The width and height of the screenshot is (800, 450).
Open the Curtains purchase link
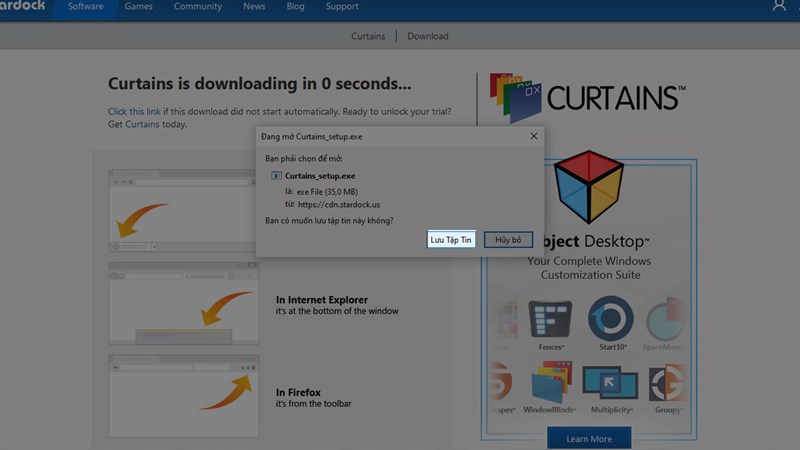pos(142,124)
